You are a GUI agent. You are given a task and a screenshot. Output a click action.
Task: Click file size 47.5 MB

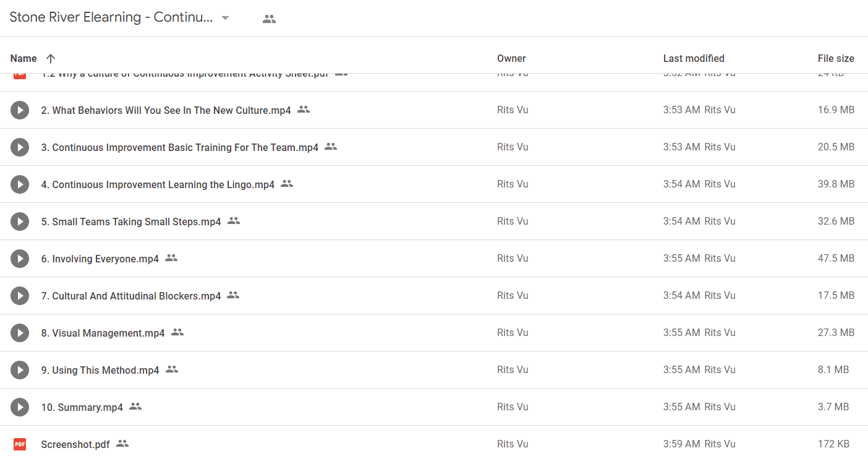836,259
